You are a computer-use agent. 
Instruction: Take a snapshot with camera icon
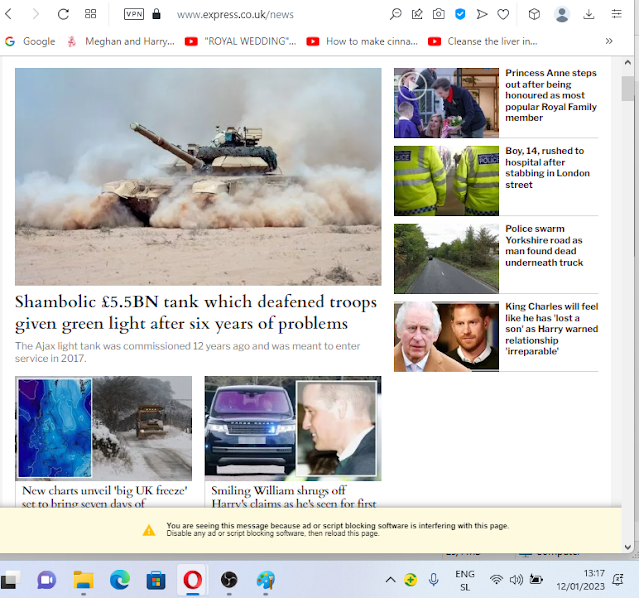[x=438, y=14]
